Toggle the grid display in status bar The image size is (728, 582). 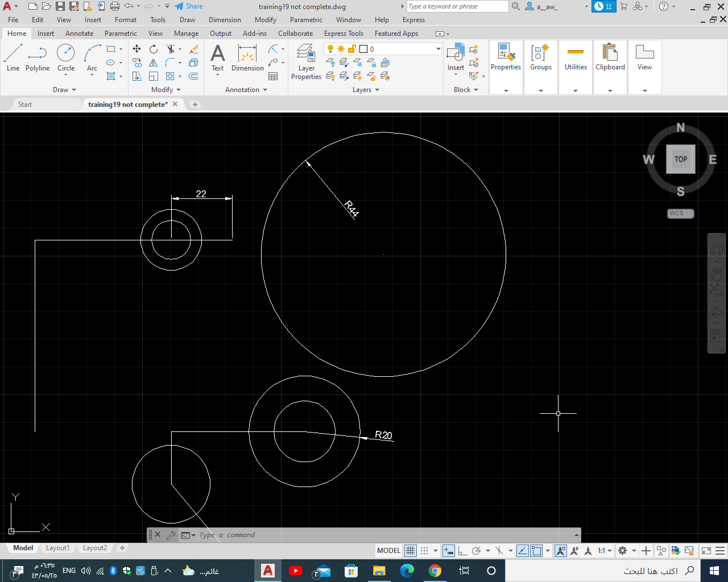tap(410, 550)
